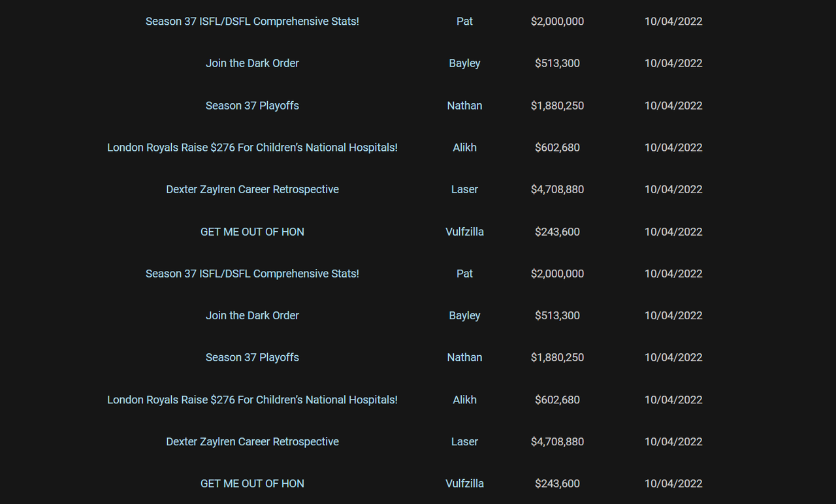Open second London Royals Raise $276 article

(252, 400)
